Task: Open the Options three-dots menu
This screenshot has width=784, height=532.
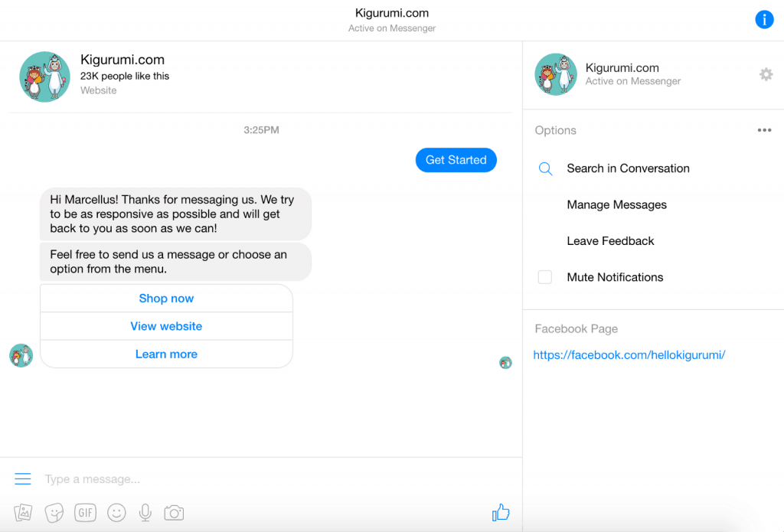Action: click(764, 130)
